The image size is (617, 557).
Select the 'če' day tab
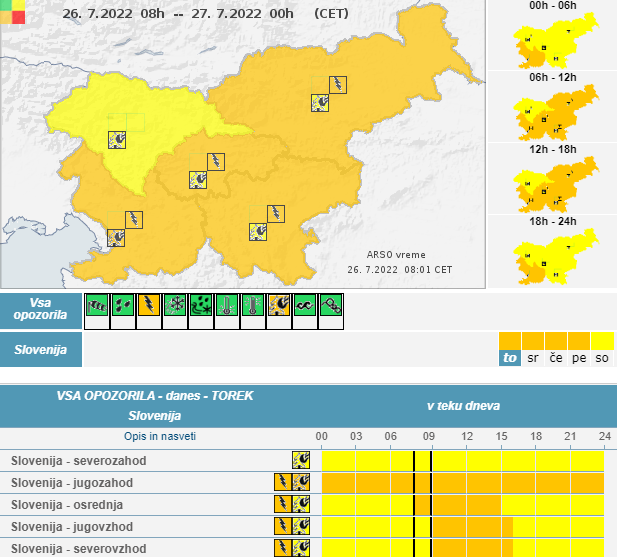(x=556, y=358)
